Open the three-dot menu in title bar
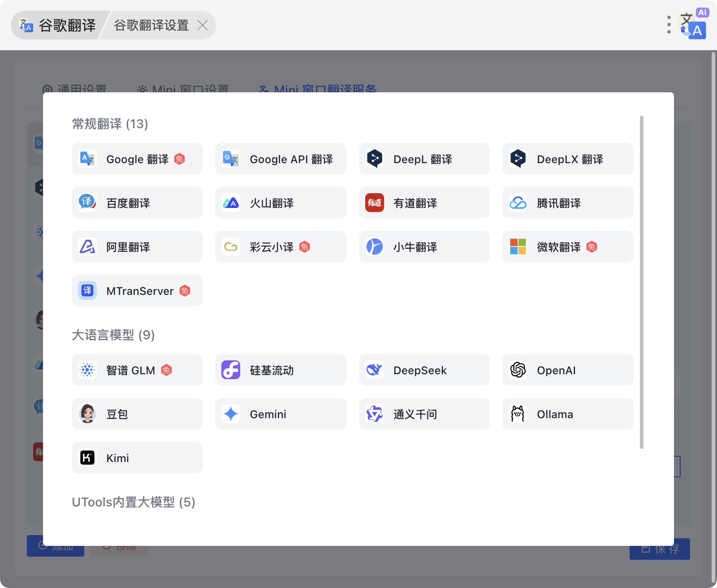The image size is (717, 588). [669, 25]
